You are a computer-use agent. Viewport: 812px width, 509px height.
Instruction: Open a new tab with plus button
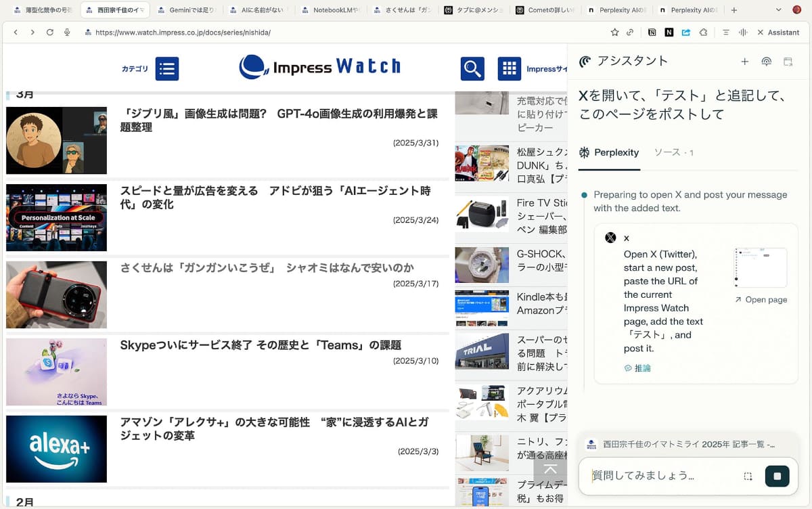click(734, 10)
